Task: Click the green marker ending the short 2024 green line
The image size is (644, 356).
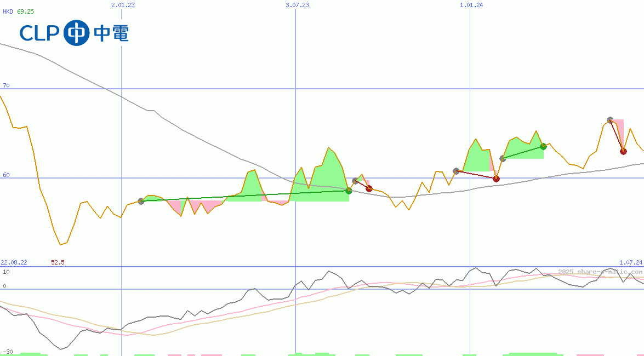Action: click(543, 146)
